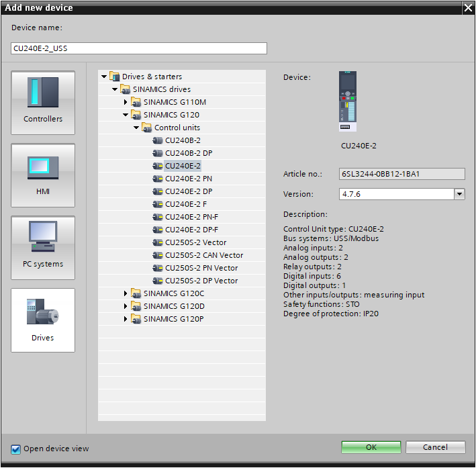Select the CU250S-2 PN Vector text
Screen dimensions: 476x468
(x=201, y=268)
